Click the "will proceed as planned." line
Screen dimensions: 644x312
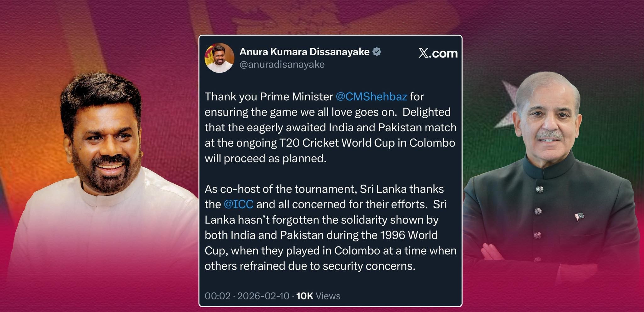click(x=266, y=159)
